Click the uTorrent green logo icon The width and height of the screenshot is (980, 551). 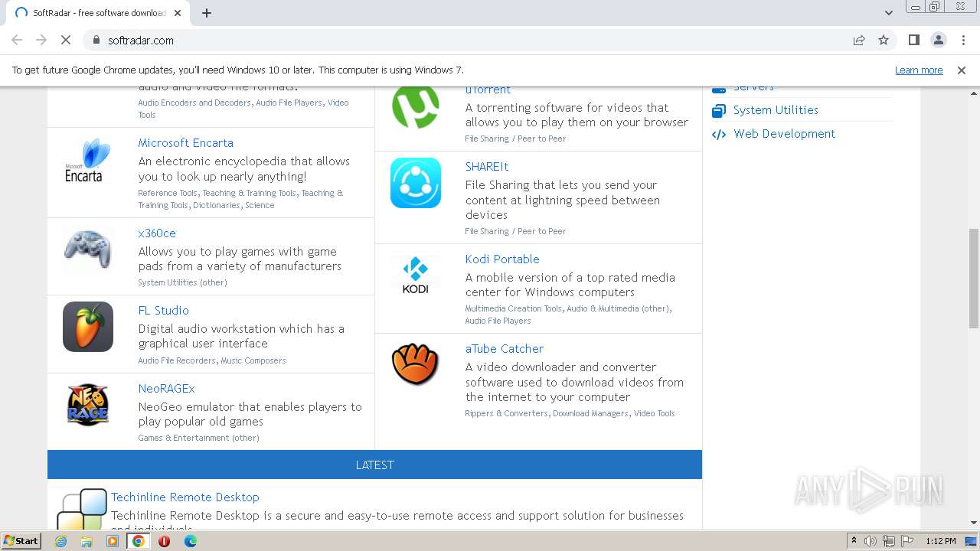tap(416, 106)
